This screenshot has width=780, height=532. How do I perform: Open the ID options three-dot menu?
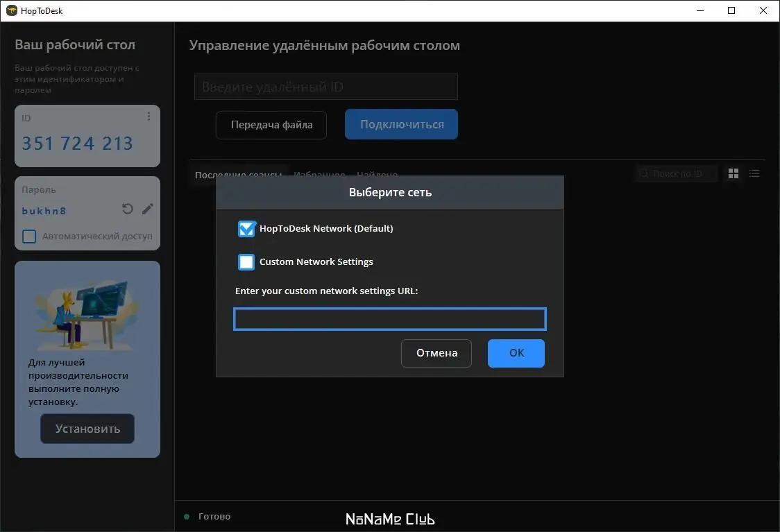(x=149, y=117)
